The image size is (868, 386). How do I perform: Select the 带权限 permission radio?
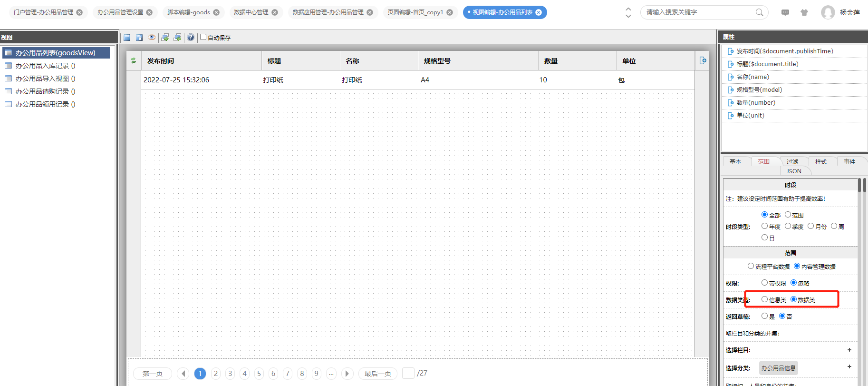(764, 283)
